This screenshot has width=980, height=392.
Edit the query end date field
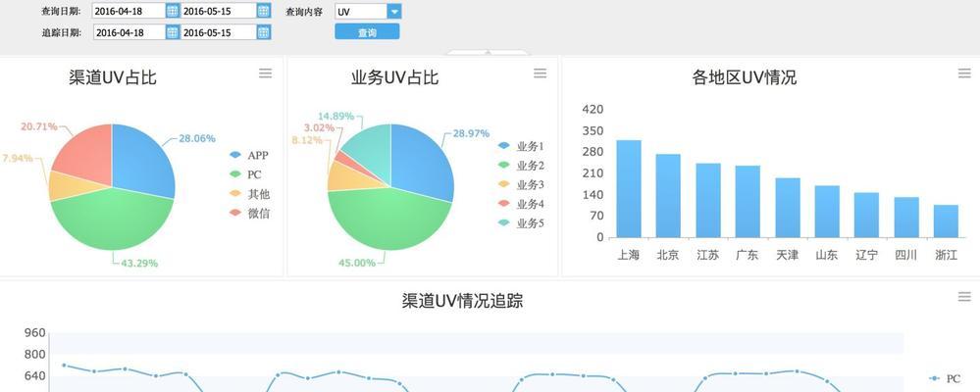click(220, 11)
